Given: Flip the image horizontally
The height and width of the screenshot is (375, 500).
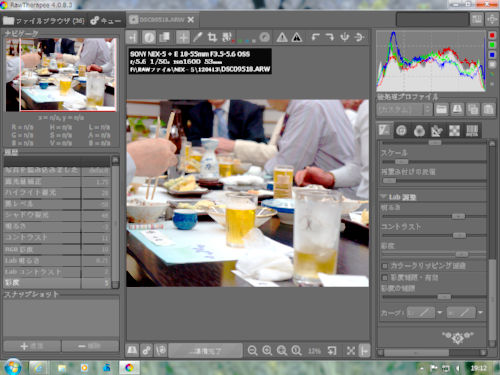Looking at the screenshot, I should pos(345,37).
